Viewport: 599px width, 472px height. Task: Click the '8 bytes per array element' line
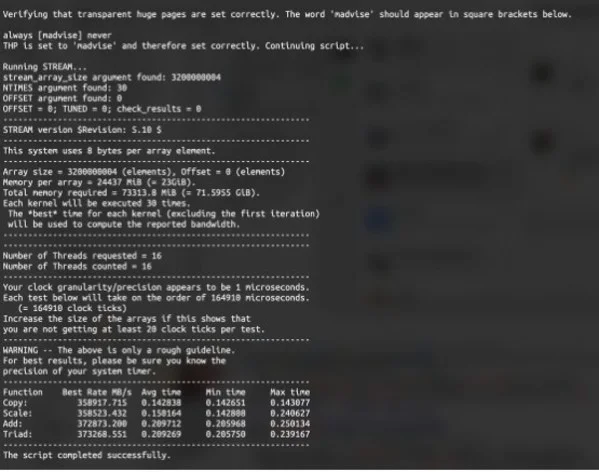click(x=109, y=151)
